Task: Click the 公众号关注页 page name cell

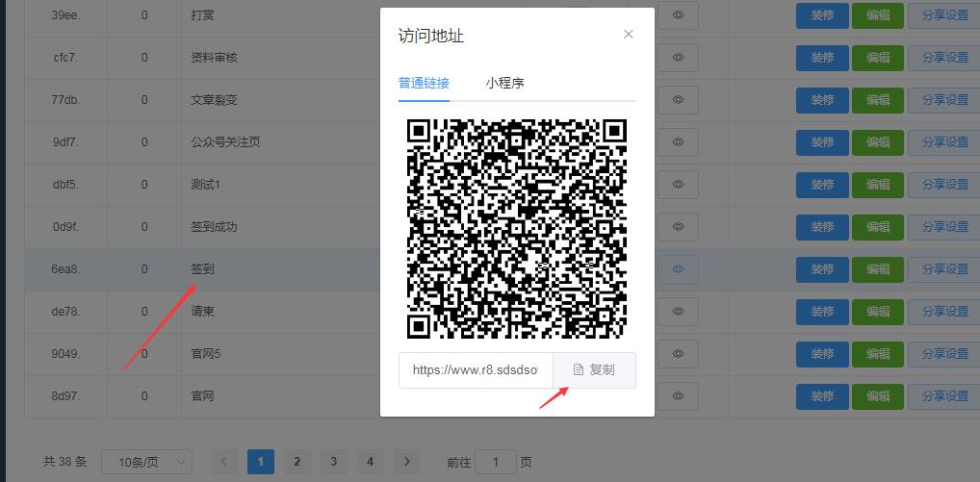Action: point(225,142)
